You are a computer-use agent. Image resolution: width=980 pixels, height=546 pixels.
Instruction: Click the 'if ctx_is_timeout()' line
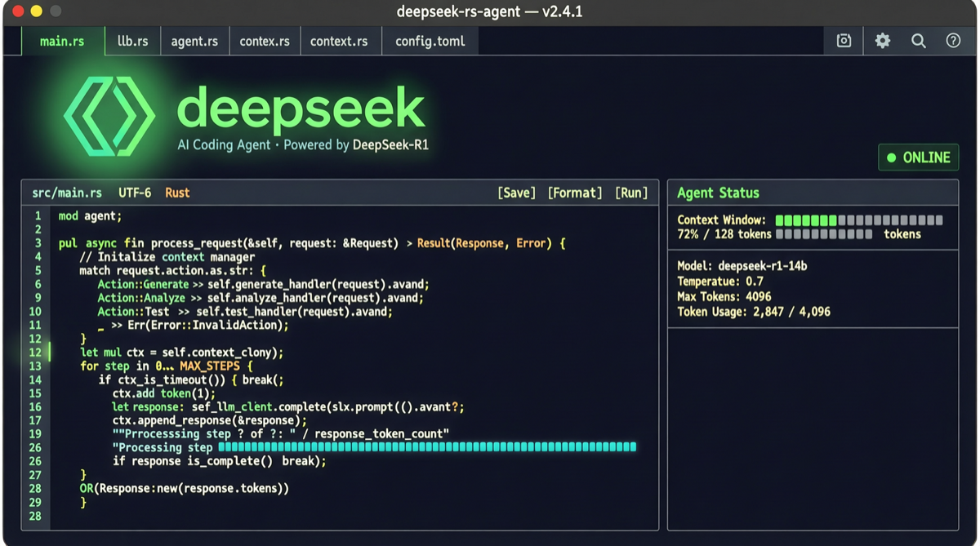point(191,380)
